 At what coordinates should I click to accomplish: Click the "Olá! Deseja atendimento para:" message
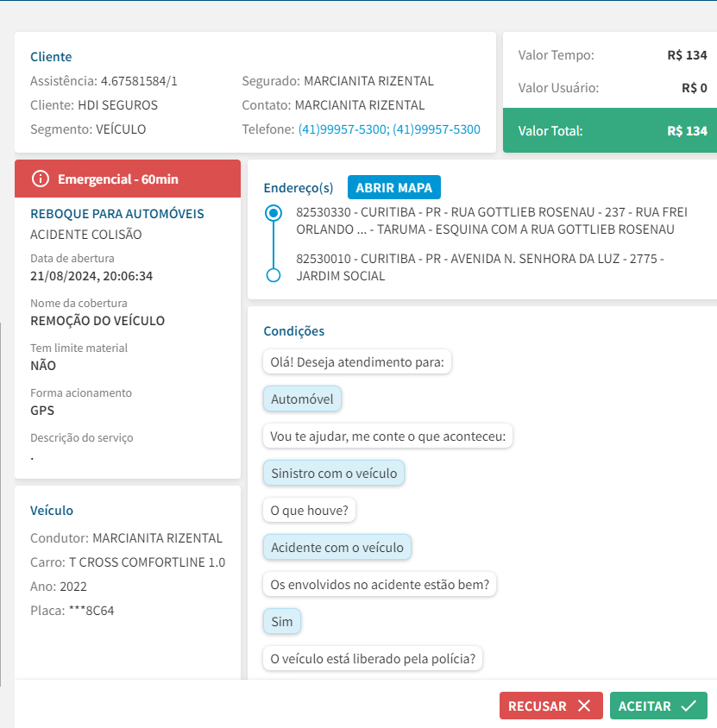point(356,362)
